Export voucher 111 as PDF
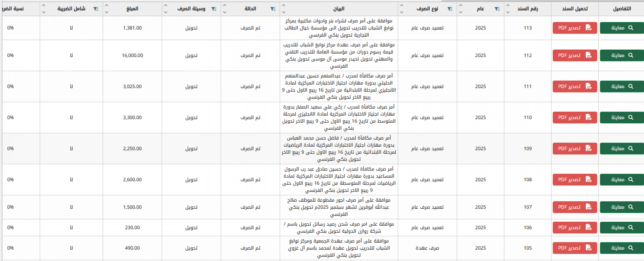 pos(575,86)
